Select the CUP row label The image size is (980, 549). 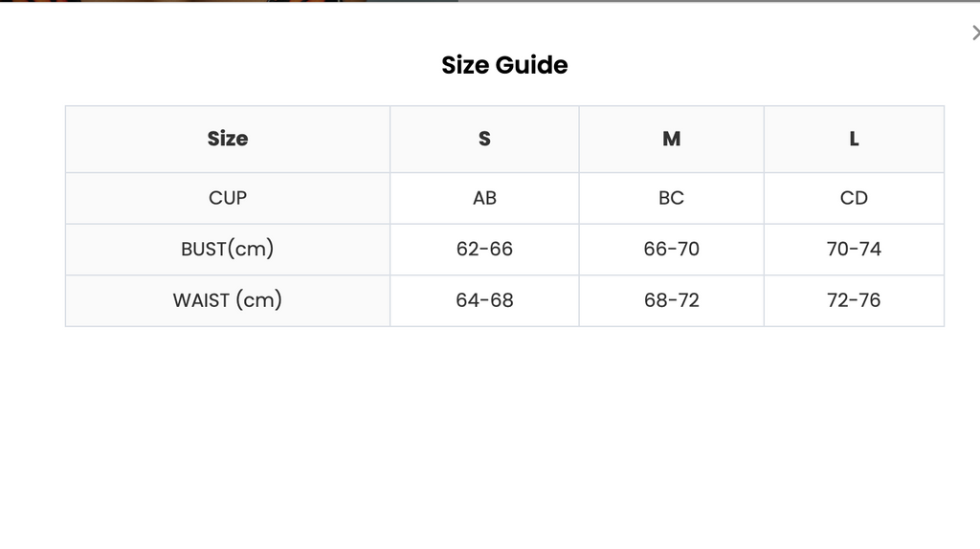click(228, 198)
